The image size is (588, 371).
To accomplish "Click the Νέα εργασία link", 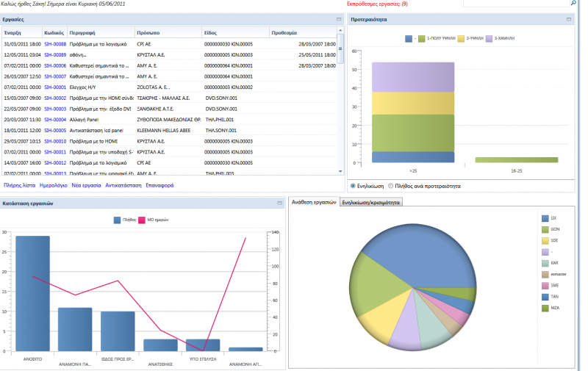I will tap(86, 185).
